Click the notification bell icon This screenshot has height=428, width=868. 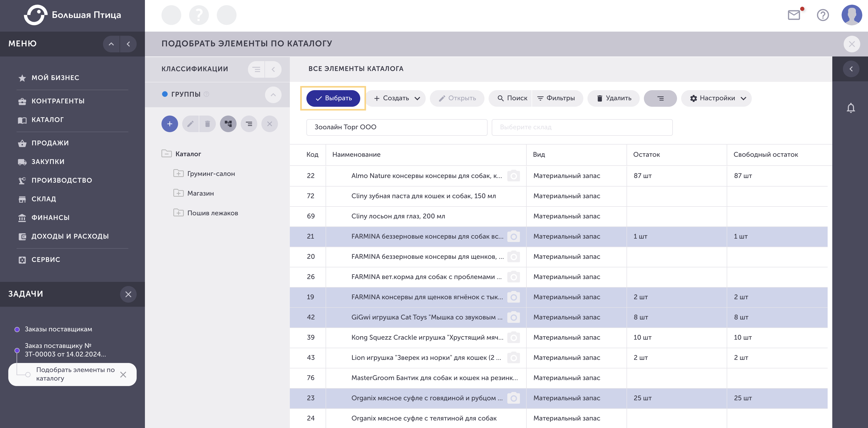pyautogui.click(x=851, y=108)
